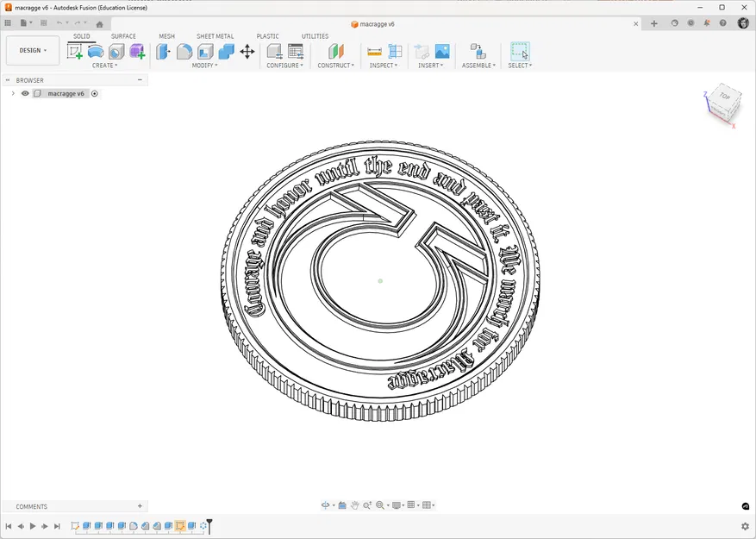
Task: Expand the INSPECT menu
Action: tap(384, 66)
